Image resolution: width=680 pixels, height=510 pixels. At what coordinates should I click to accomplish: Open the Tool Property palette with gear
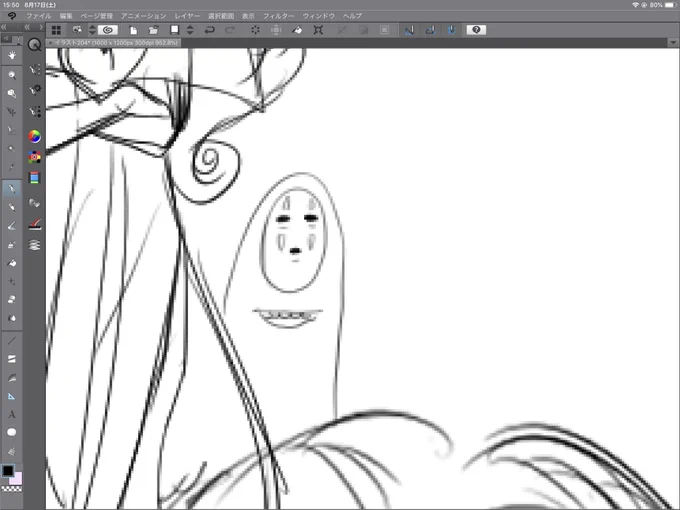point(35,90)
